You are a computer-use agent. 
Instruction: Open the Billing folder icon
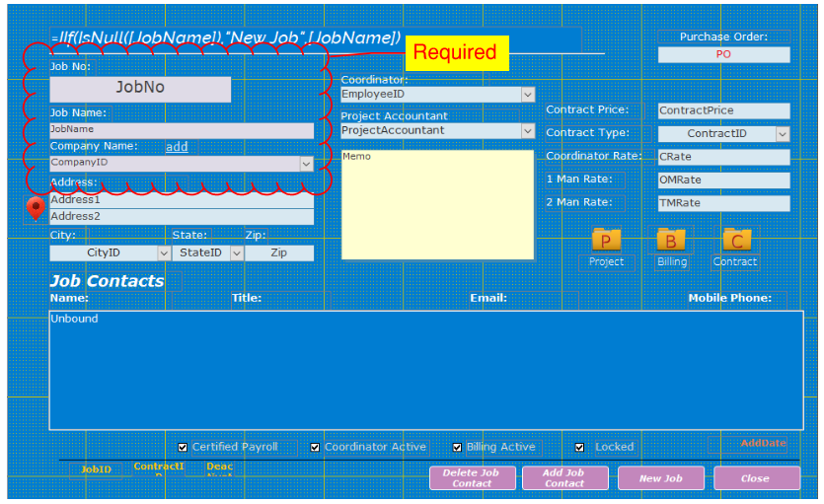[x=671, y=241]
